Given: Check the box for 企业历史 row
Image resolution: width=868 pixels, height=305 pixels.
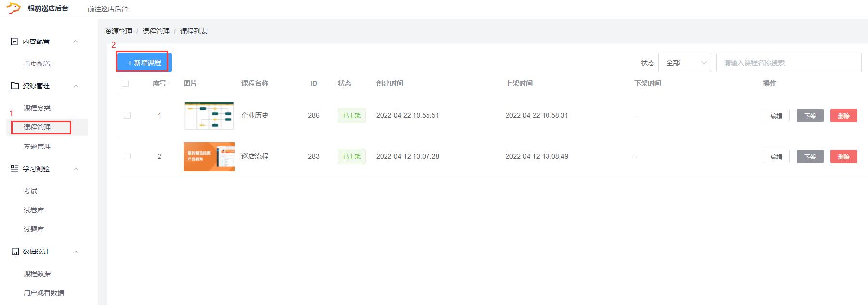Looking at the screenshot, I should 127,115.
